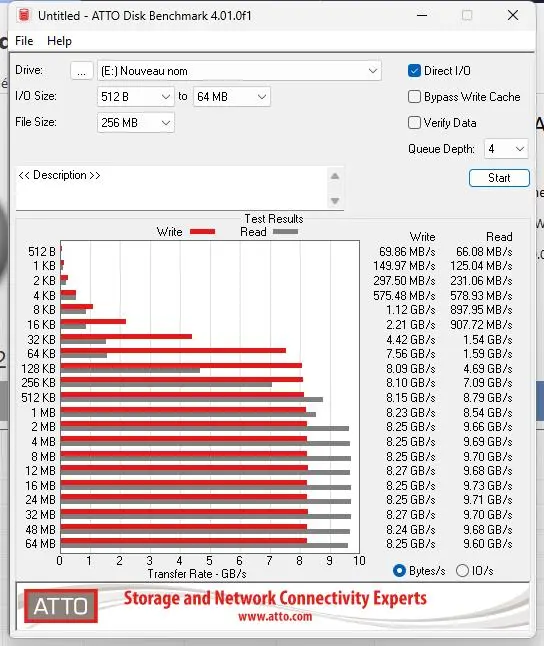
Task: Click the gray Read legend swatch
Action: coord(285,232)
